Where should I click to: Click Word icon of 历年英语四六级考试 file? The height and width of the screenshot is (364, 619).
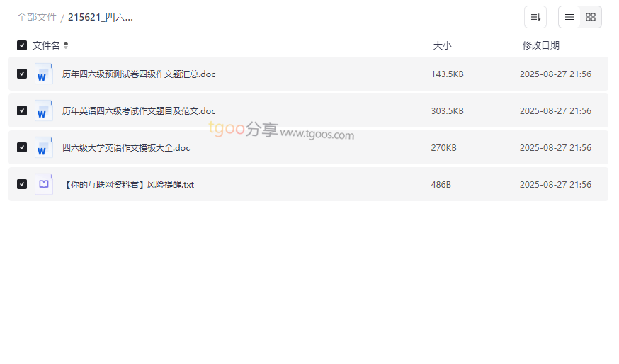(43, 110)
